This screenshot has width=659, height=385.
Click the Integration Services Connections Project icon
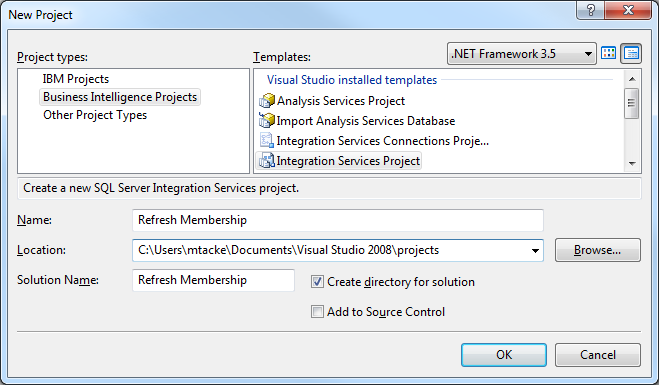(x=266, y=140)
